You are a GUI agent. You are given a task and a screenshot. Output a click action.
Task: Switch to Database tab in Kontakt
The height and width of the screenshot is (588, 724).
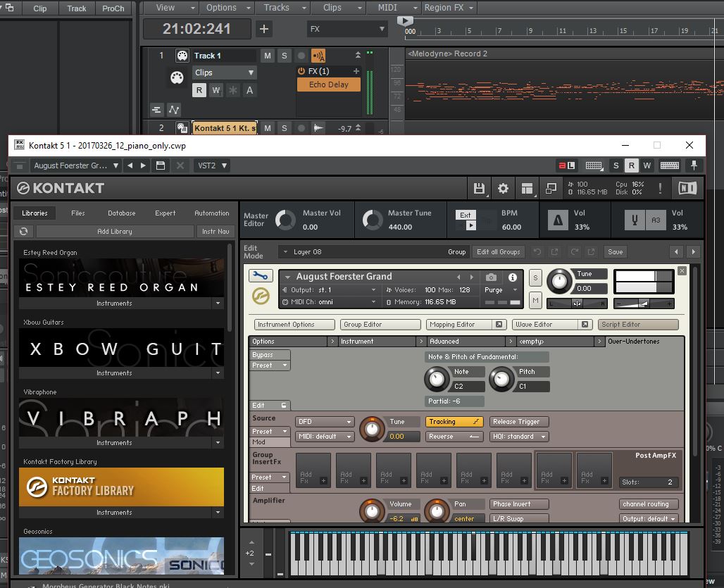pyautogui.click(x=121, y=213)
